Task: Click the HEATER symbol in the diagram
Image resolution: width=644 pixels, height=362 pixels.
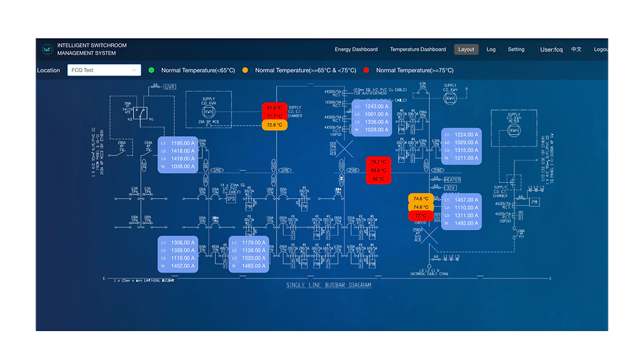Action: (452, 180)
